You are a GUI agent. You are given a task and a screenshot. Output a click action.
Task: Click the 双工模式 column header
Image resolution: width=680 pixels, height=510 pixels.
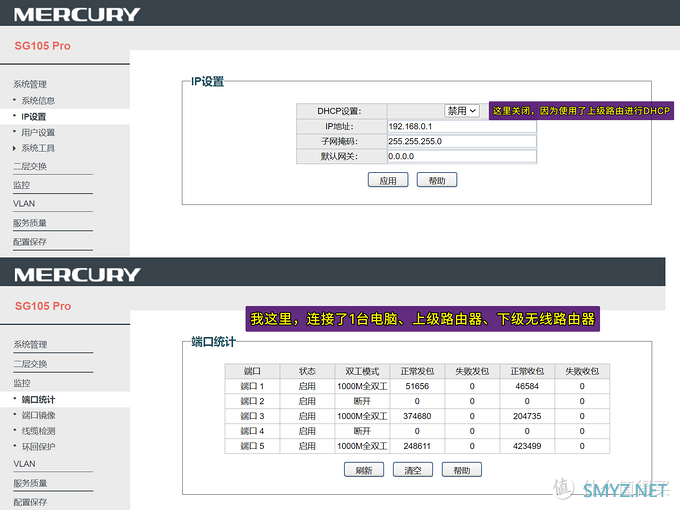[362, 371]
